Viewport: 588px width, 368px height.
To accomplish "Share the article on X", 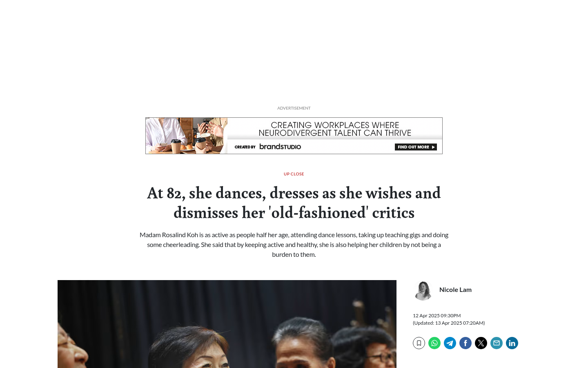I will (x=481, y=343).
